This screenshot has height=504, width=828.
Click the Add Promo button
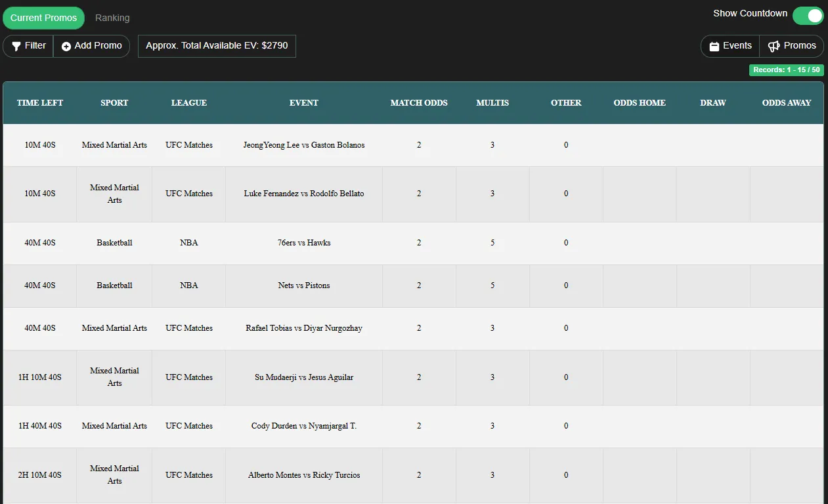coord(91,46)
